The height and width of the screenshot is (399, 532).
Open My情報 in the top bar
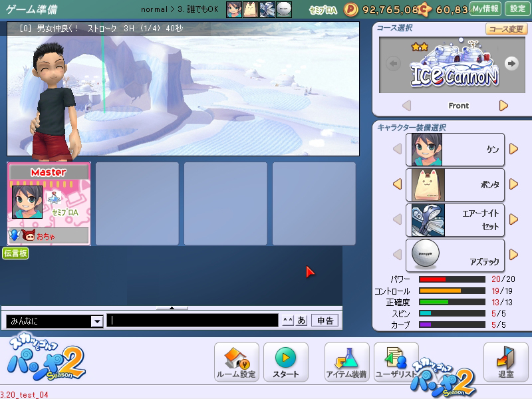click(x=485, y=9)
